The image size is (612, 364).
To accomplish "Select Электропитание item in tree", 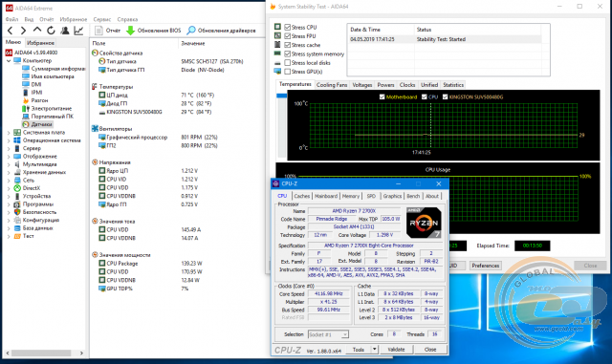I will 47,109.
